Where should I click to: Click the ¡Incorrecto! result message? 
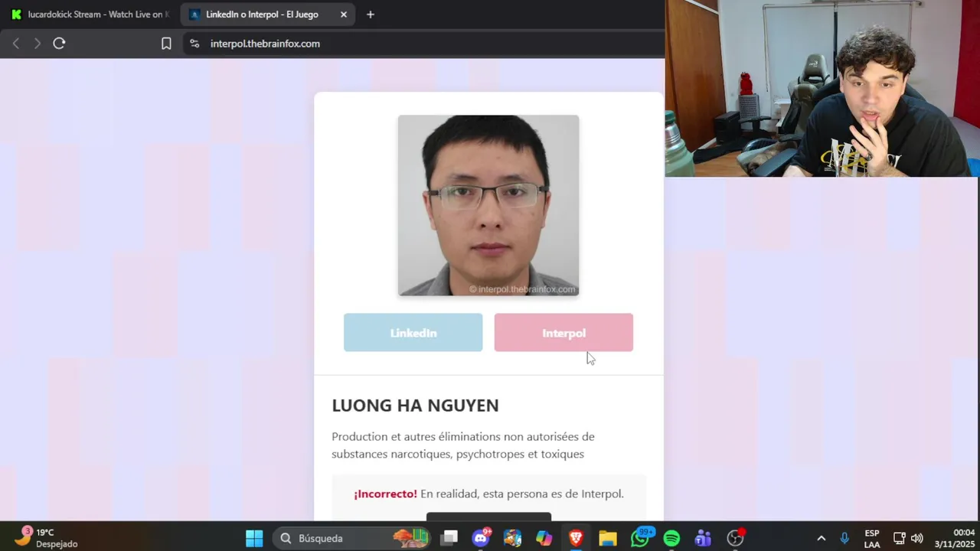tap(488, 494)
